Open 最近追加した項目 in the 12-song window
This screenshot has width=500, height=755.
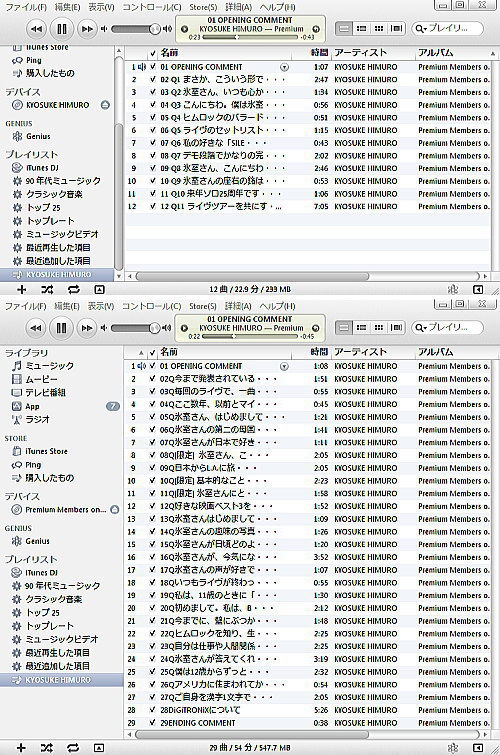(x=58, y=261)
